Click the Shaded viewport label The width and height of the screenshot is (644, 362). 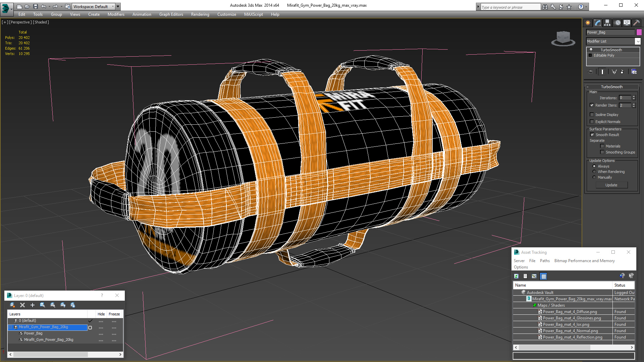click(x=41, y=22)
